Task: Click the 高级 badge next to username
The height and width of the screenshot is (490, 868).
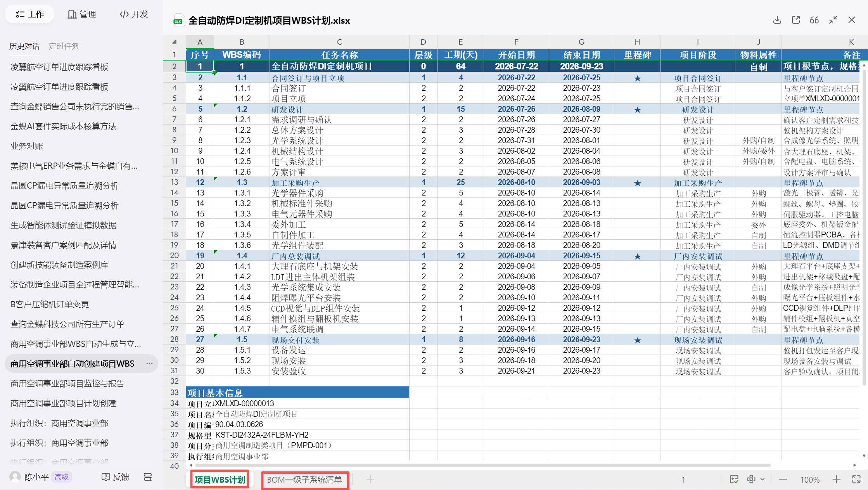Action: point(62,477)
